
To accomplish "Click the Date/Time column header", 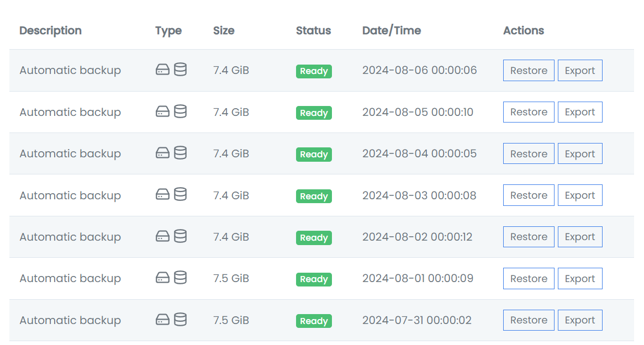I will [392, 31].
